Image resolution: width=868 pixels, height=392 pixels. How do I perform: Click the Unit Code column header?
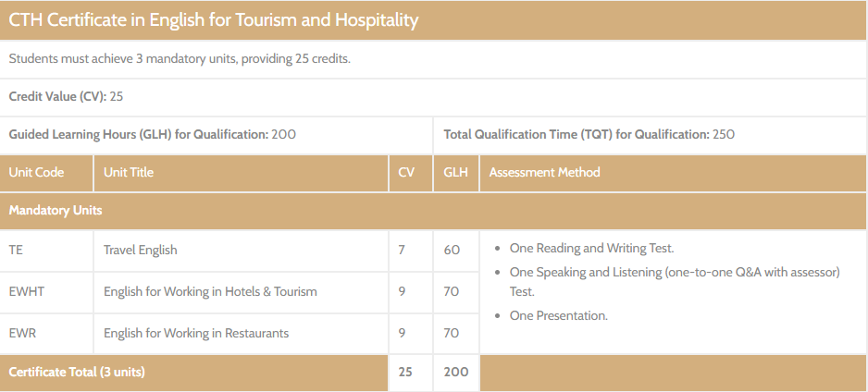point(36,172)
